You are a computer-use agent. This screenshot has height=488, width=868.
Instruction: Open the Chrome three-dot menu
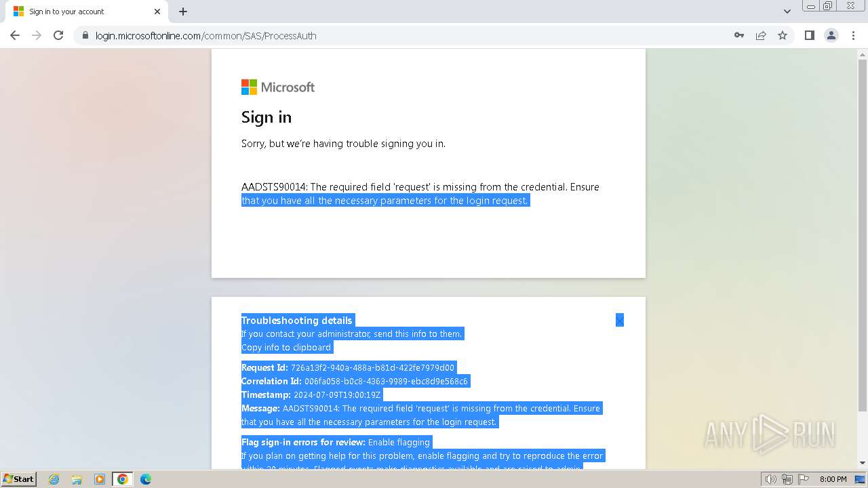point(853,35)
